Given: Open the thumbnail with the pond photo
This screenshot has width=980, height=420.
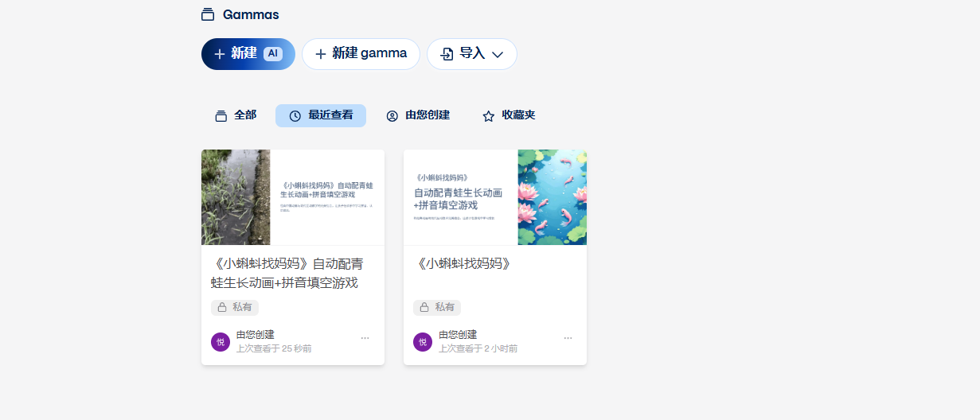Looking at the screenshot, I should 236,197.
